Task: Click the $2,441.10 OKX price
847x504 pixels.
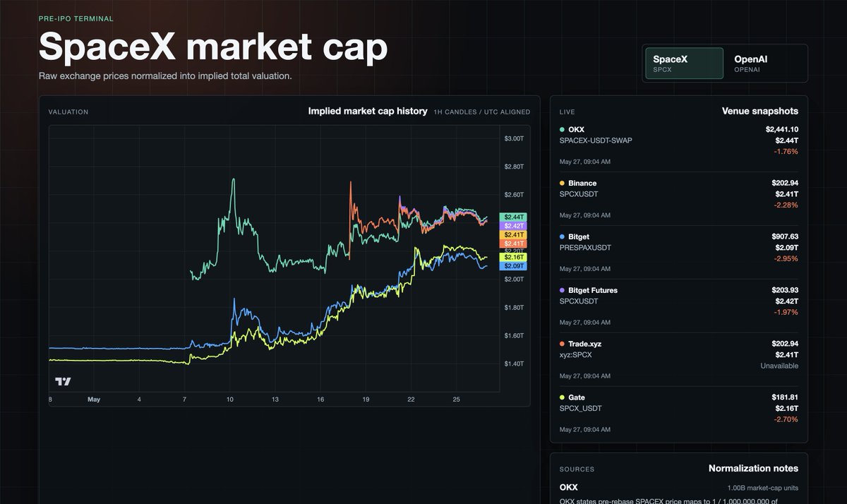Action: [782, 130]
